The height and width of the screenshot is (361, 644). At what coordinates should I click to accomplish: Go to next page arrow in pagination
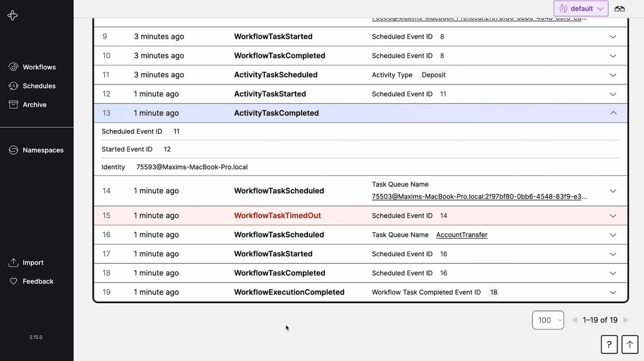626,320
